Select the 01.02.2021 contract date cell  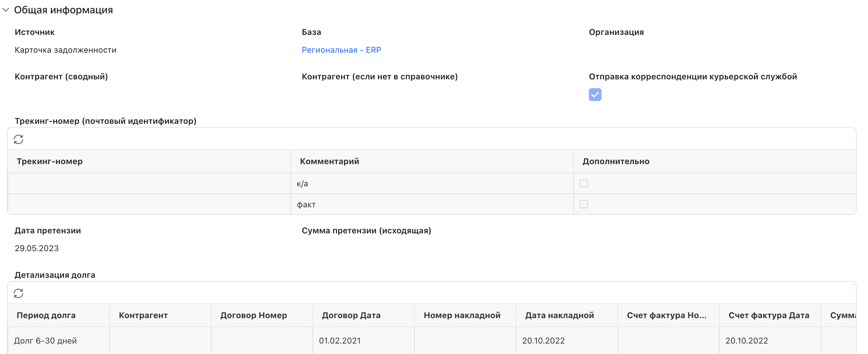coord(364,340)
